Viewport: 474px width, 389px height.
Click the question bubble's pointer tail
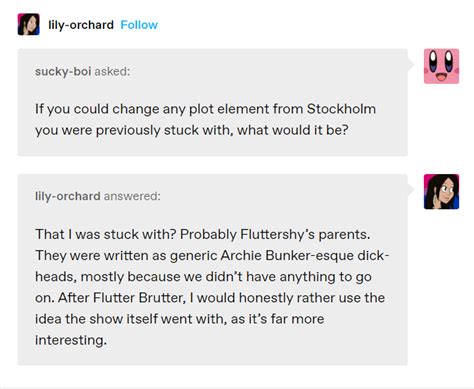click(411, 64)
